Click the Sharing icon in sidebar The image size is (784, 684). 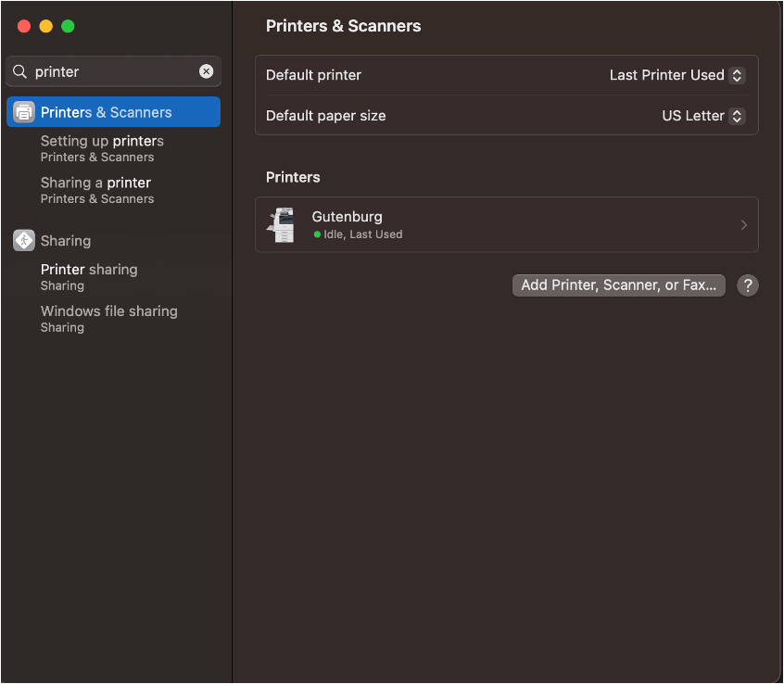point(23,240)
